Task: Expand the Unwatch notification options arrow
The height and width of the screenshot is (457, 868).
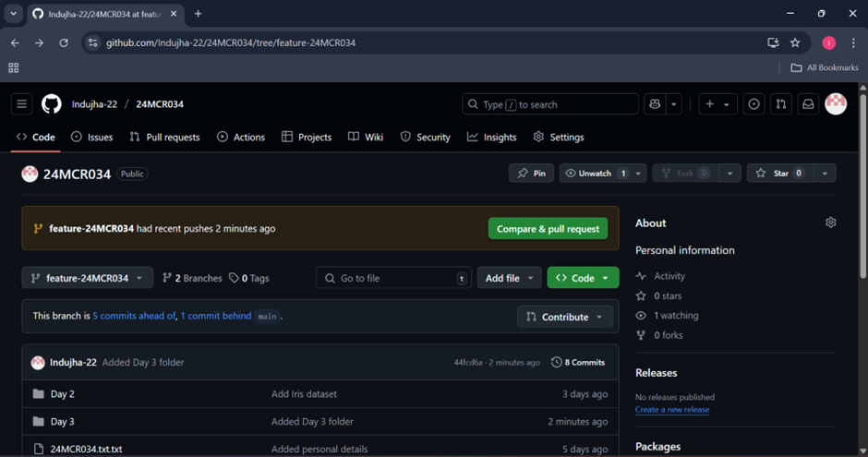Action: coord(638,174)
